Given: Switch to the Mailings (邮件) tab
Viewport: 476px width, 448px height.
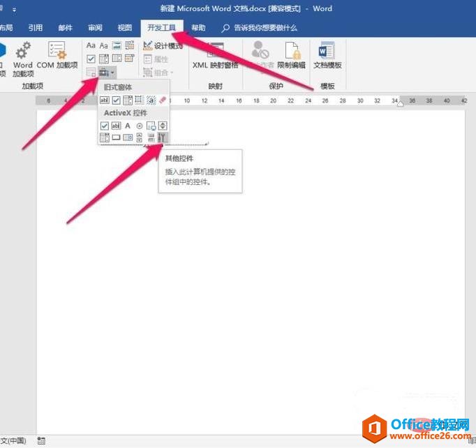Looking at the screenshot, I should click(x=66, y=28).
